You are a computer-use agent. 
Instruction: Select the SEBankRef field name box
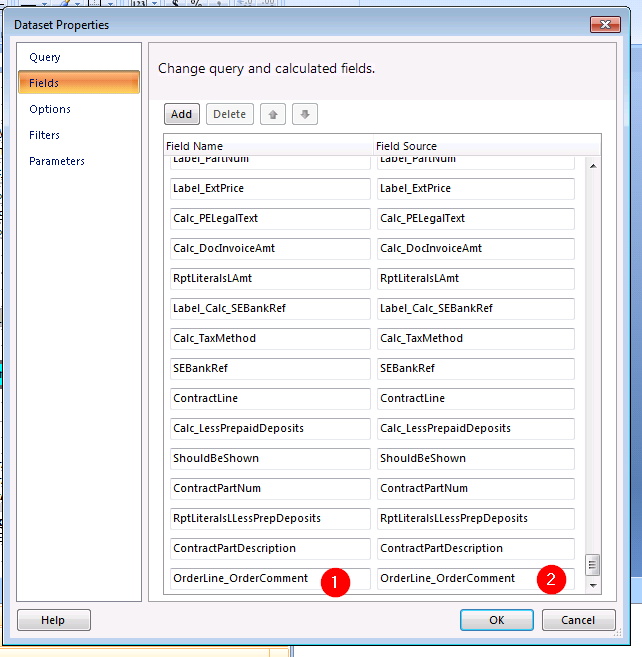pos(270,369)
